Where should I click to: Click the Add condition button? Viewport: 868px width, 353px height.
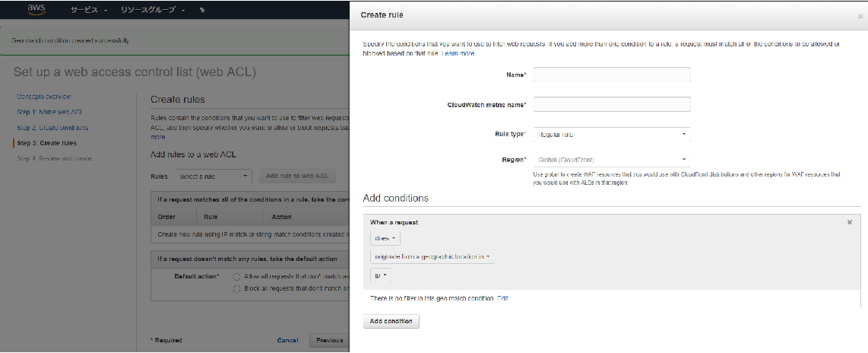[x=391, y=321]
